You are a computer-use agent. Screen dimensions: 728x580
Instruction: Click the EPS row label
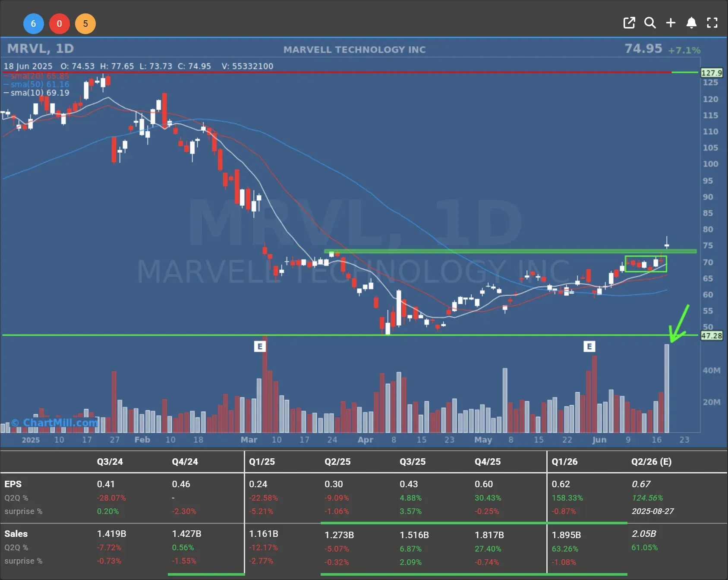pos(13,484)
